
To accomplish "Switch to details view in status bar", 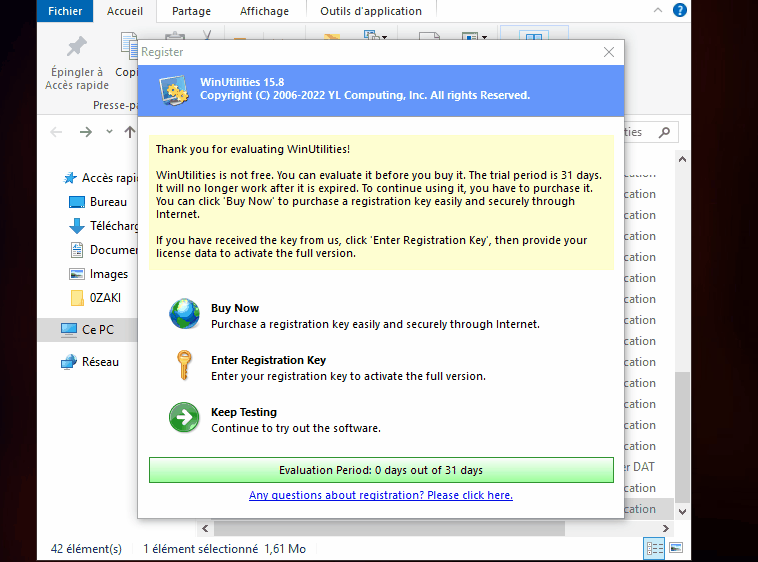I will 655,548.
